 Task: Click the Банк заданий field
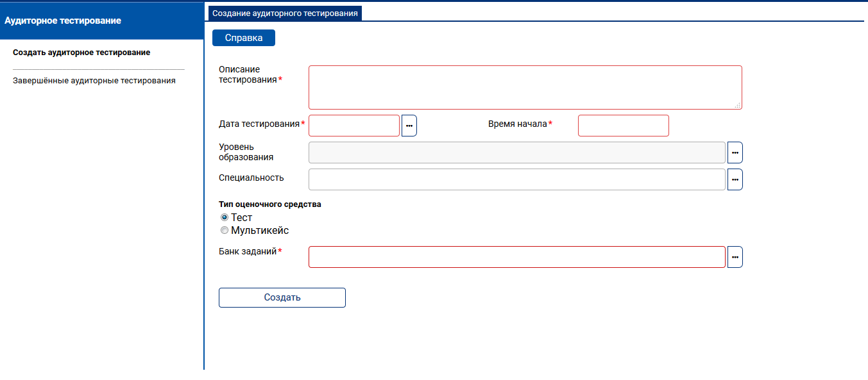(x=516, y=257)
